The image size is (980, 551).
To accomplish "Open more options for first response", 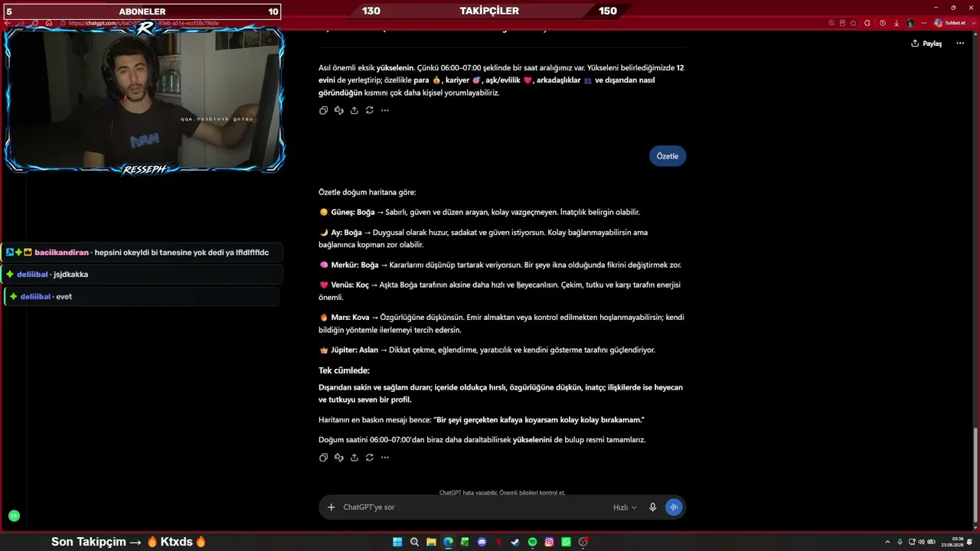I will pyautogui.click(x=384, y=110).
